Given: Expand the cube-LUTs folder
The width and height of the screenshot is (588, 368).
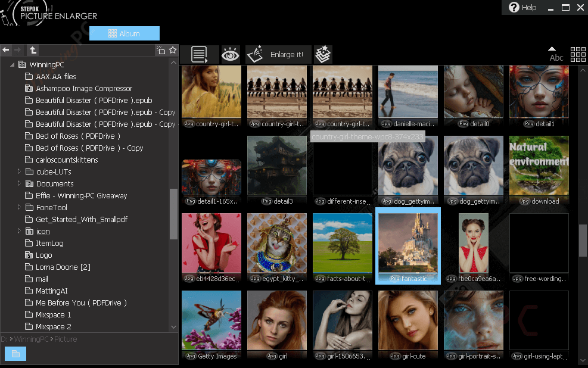Looking at the screenshot, I should 19,171.
